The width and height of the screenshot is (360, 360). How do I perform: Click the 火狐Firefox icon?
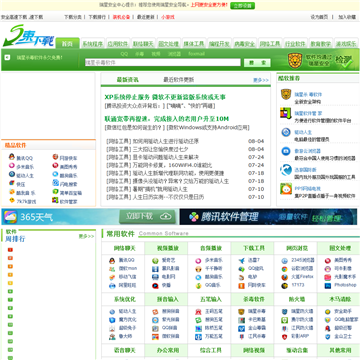point(284,277)
